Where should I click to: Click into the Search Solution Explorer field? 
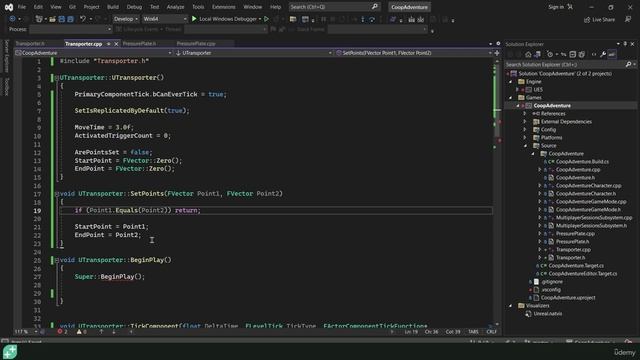click(565, 64)
